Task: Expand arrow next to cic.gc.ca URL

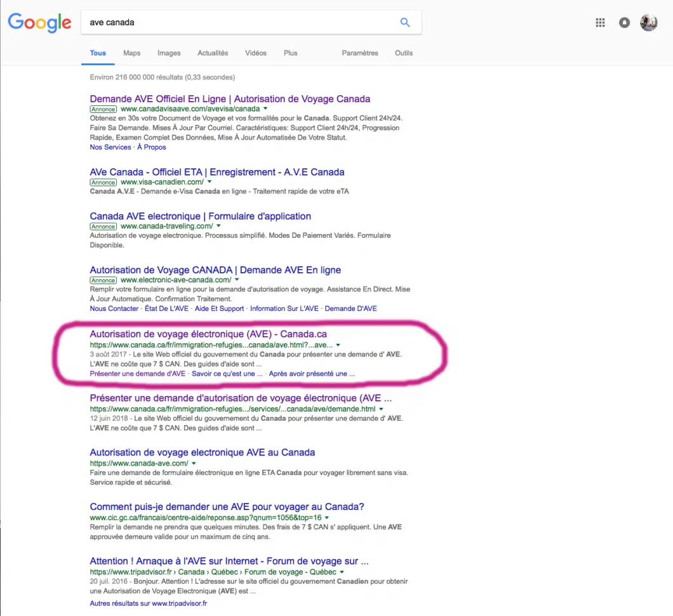Action: 327,518
